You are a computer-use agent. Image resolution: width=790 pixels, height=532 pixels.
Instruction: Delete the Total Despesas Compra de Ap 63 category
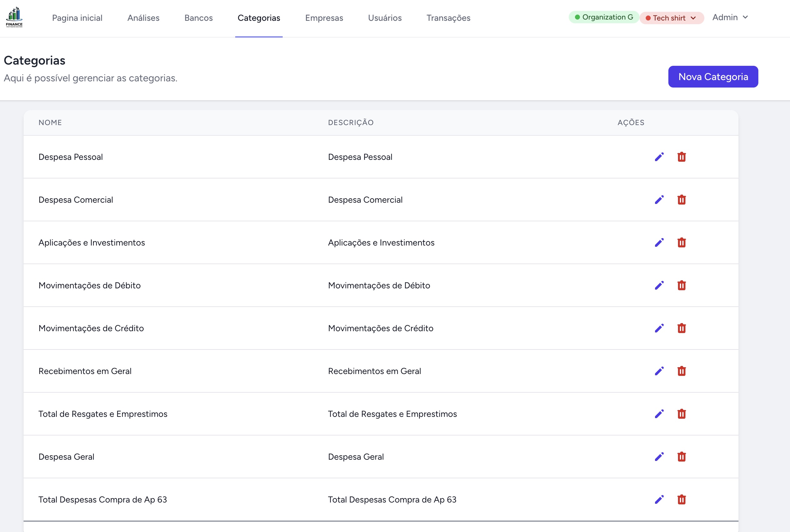click(x=681, y=499)
